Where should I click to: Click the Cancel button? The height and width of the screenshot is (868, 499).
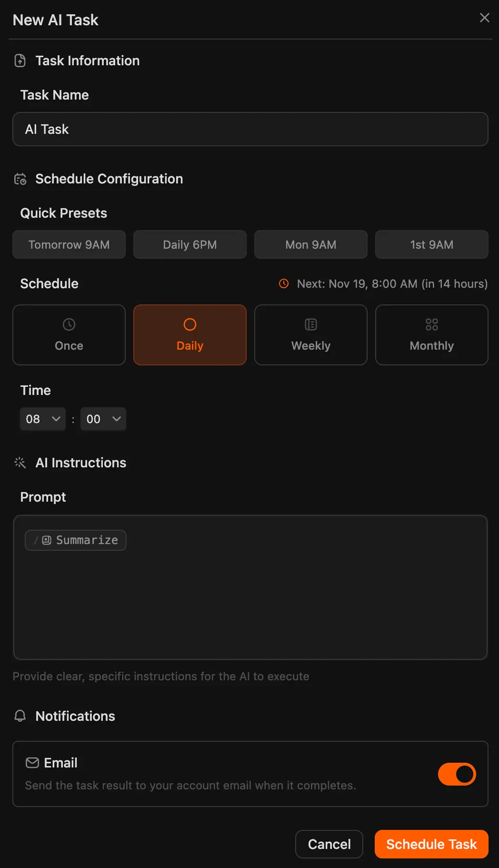tap(329, 844)
